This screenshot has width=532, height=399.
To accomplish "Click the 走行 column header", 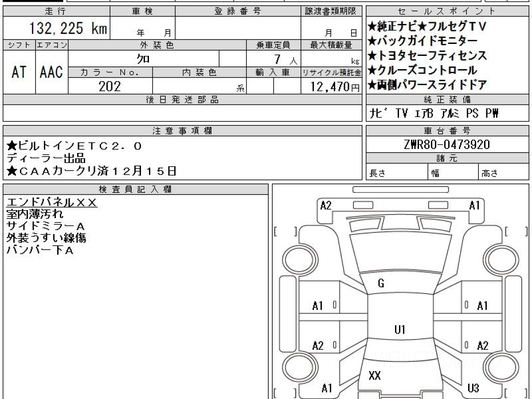I will point(55,12).
